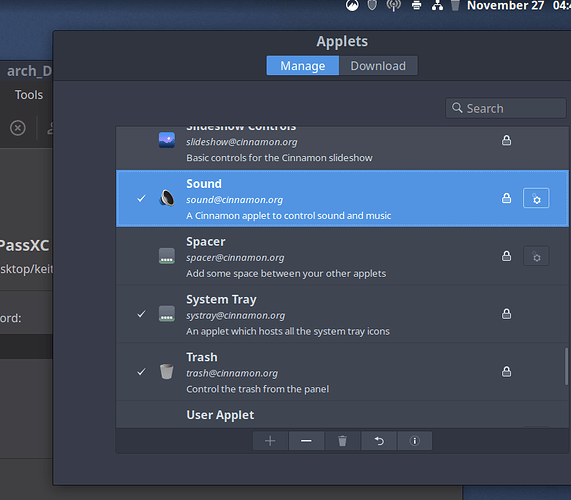This screenshot has width=571, height=500.
Task: Click the checkmark beside Trash applet
Action: point(141,372)
